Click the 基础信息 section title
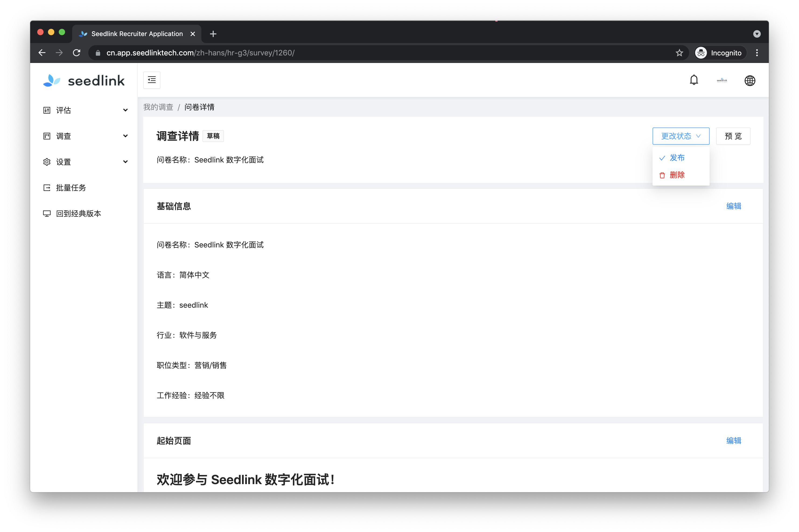The width and height of the screenshot is (799, 532). 174,206
